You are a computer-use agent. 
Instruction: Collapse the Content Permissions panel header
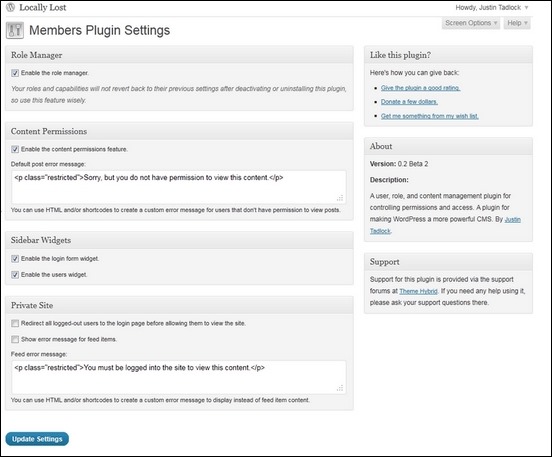[179, 131]
